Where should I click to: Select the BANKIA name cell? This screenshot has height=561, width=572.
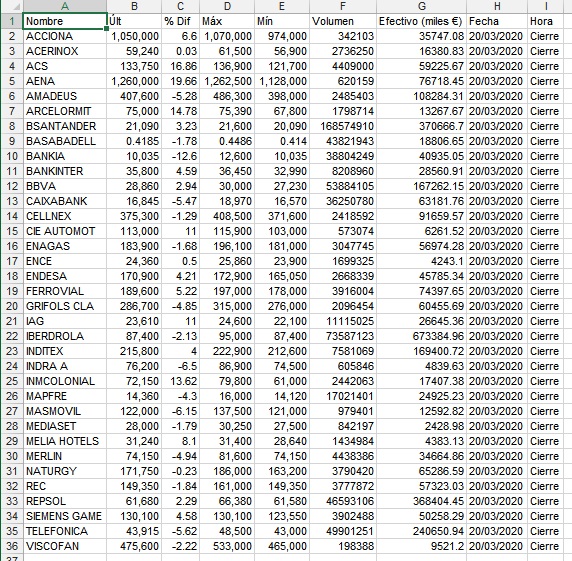(x=65, y=156)
